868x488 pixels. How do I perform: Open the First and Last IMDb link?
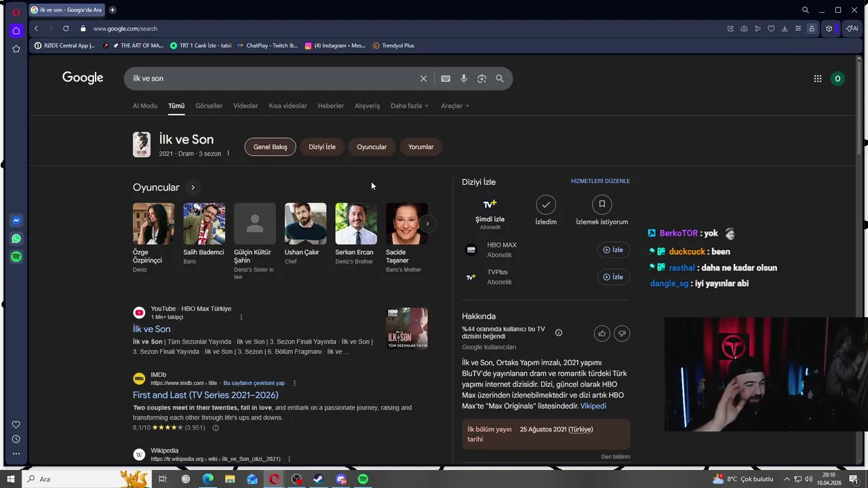(205, 395)
